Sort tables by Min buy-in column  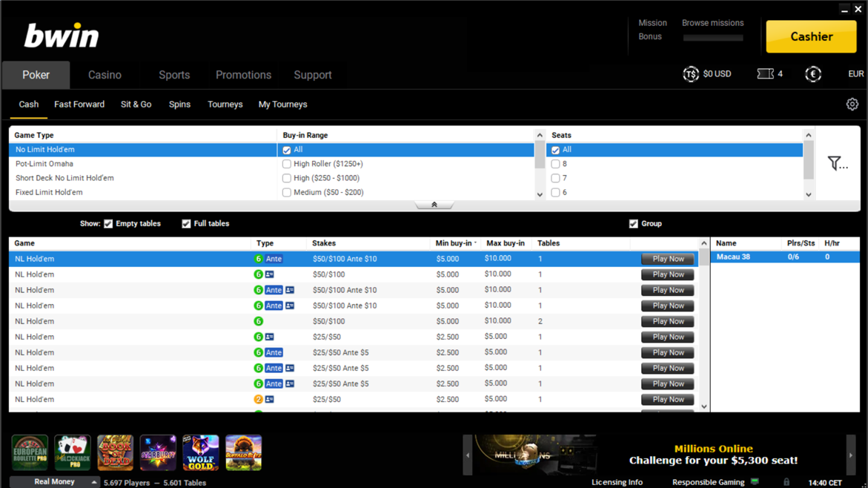pos(454,243)
